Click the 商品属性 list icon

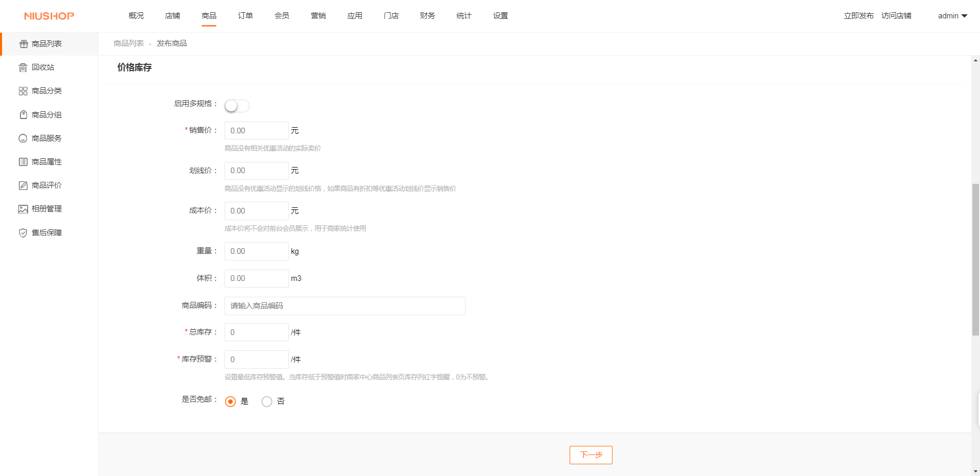click(23, 162)
